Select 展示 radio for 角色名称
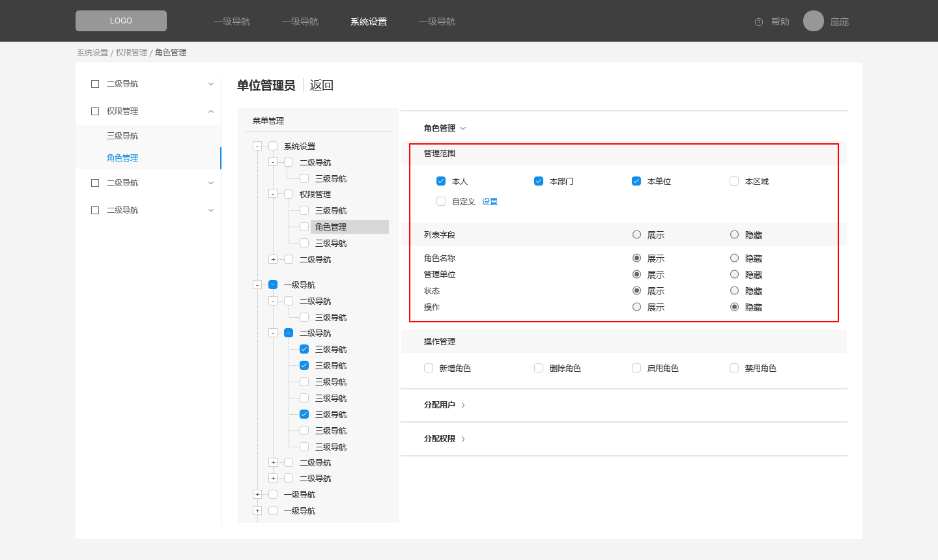938x560 pixels. pyautogui.click(x=636, y=258)
